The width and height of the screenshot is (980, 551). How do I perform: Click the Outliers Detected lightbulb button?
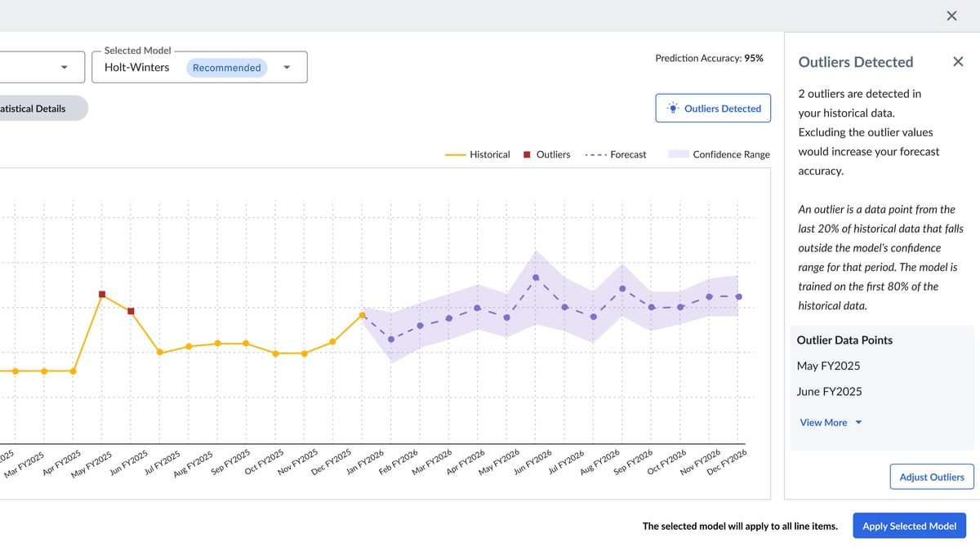[713, 108]
